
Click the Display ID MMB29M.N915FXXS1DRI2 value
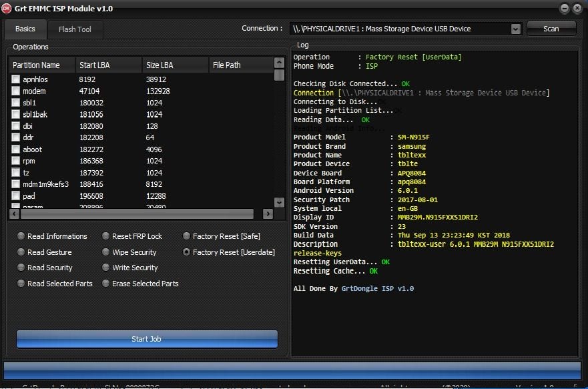(438, 218)
